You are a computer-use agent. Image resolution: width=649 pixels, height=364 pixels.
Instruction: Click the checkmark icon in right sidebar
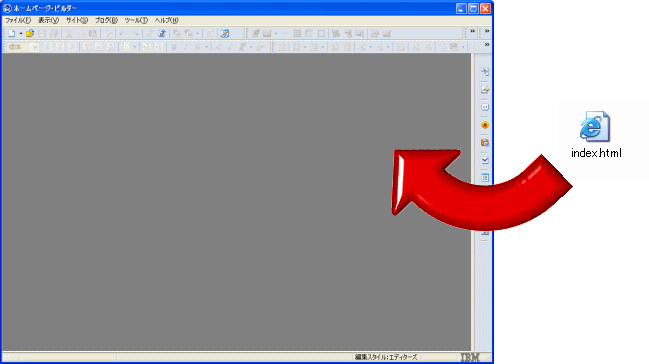[x=485, y=160]
